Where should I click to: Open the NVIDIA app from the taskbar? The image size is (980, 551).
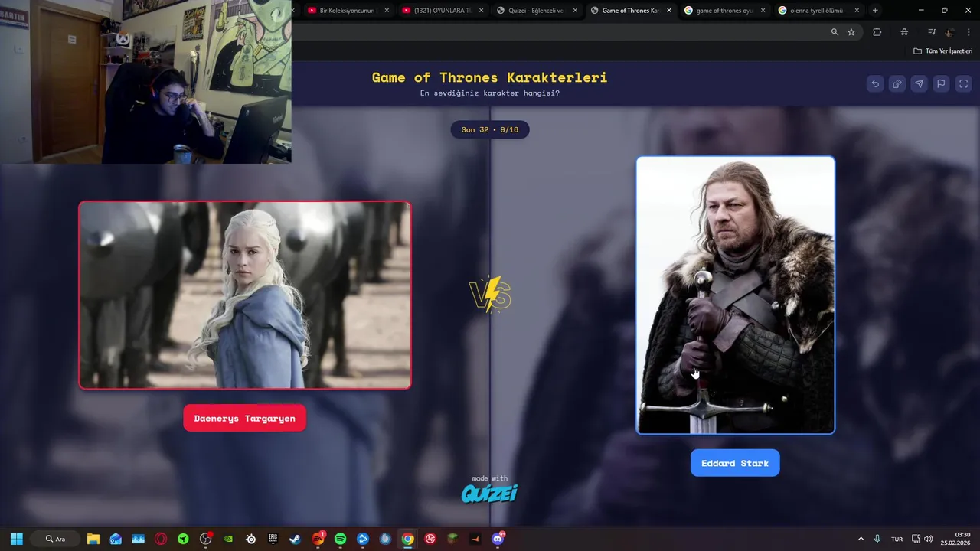click(228, 539)
